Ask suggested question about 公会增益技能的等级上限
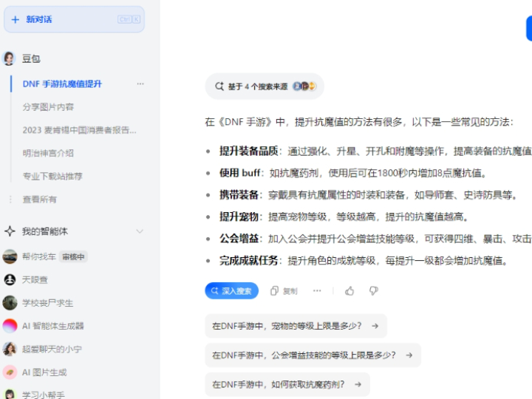Screen dimensions: 532x399 coord(313,355)
